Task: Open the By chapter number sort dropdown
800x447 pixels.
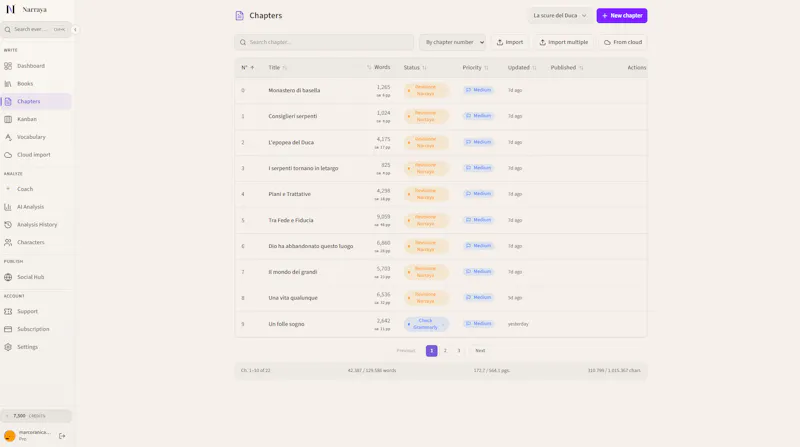Action: 453,42
